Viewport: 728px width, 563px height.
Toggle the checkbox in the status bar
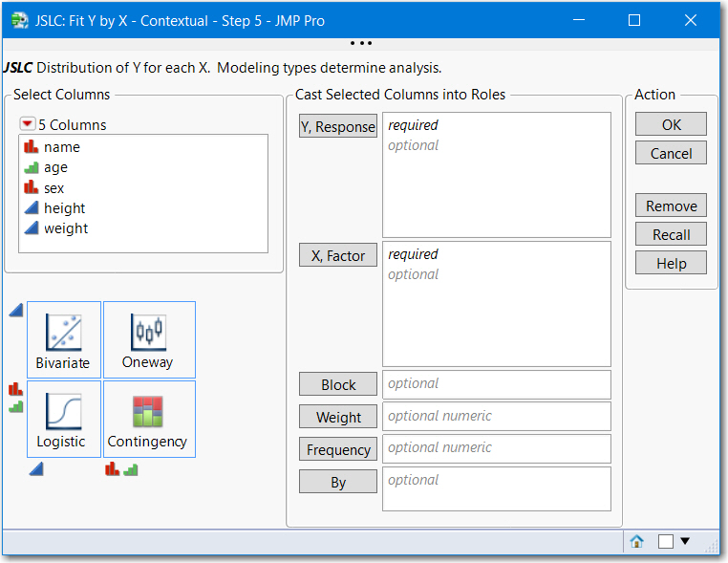[665, 541]
